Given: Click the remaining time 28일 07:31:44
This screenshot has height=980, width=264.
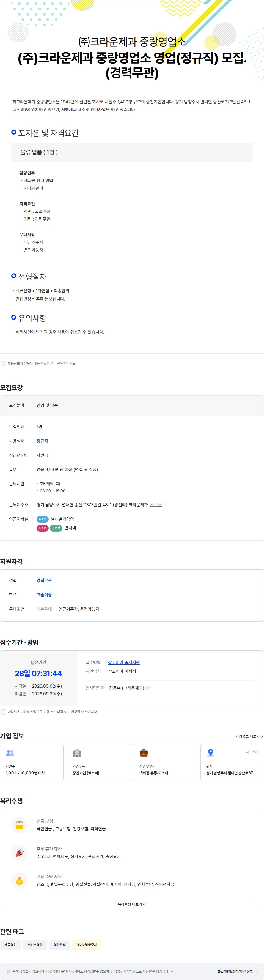Looking at the screenshot, I should tap(38, 673).
